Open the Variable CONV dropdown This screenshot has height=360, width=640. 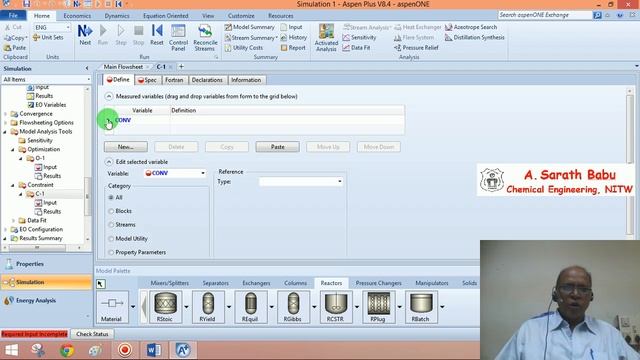coord(203,173)
